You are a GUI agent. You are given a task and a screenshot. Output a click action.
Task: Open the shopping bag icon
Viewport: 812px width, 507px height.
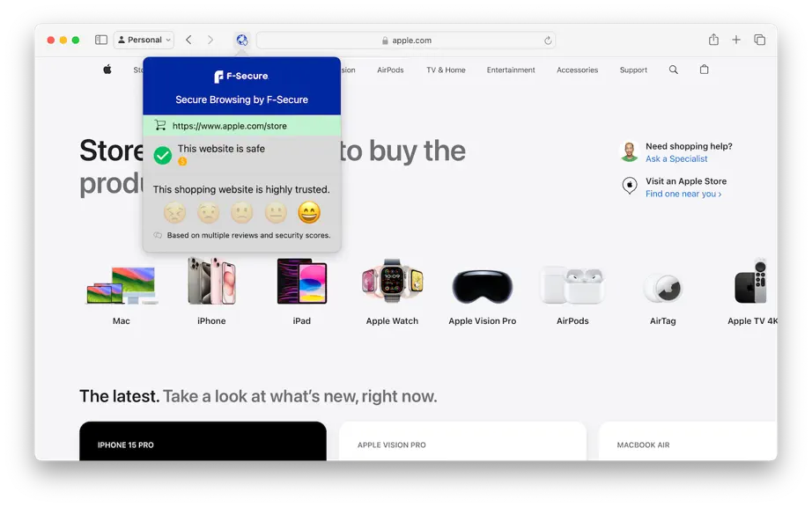tap(704, 70)
